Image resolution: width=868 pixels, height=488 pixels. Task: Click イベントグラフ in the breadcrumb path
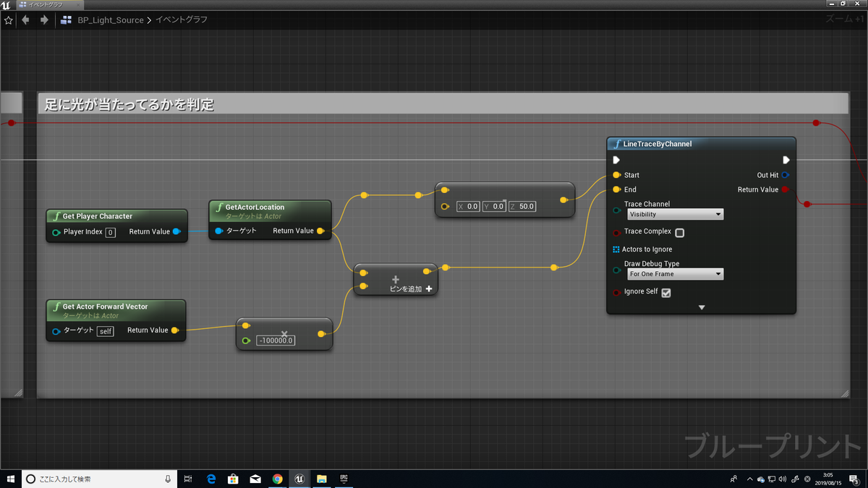click(x=182, y=20)
